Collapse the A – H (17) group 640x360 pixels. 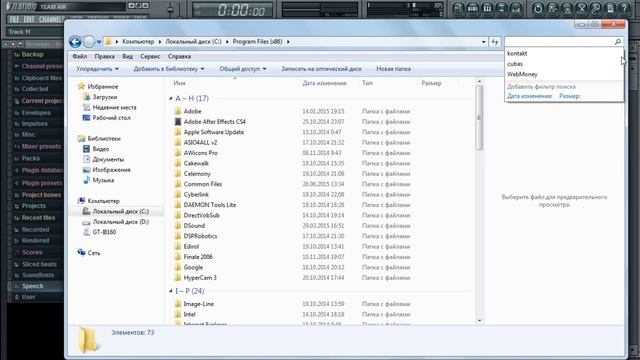[171, 98]
